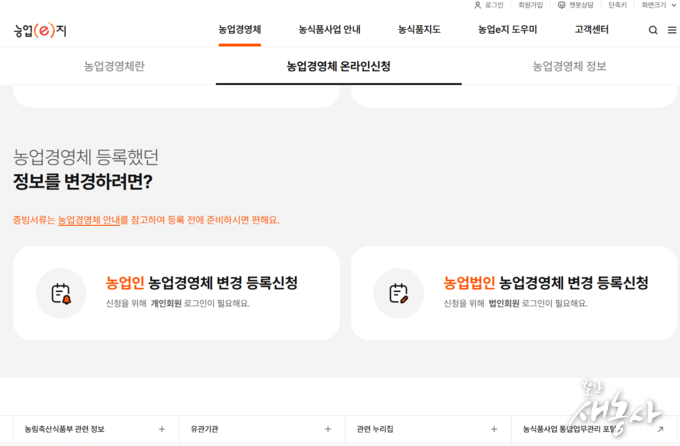
Task: Expand 농림축산식품부 관련 정보 section
Action: pyautogui.click(x=162, y=429)
